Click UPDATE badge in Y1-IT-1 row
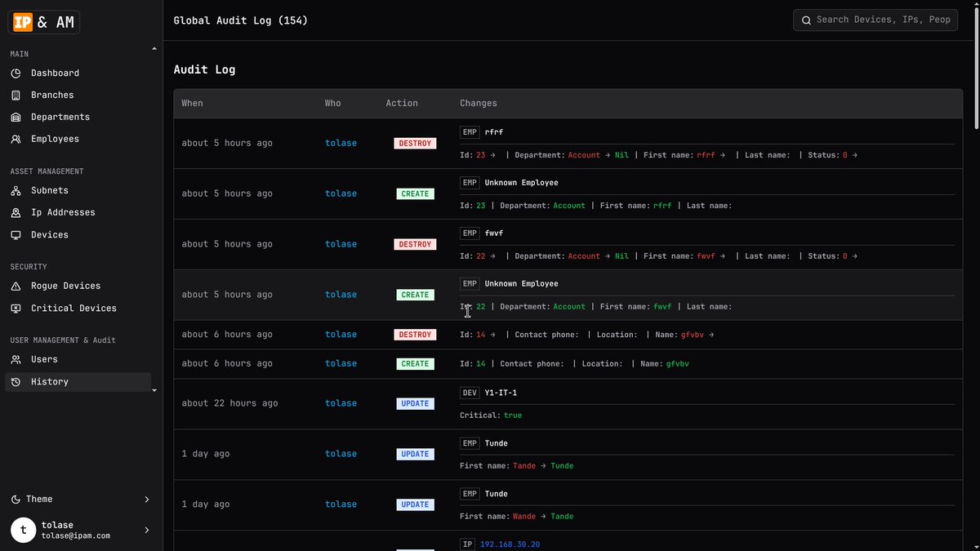The width and height of the screenshot is (980, 551). coord(415,403)
